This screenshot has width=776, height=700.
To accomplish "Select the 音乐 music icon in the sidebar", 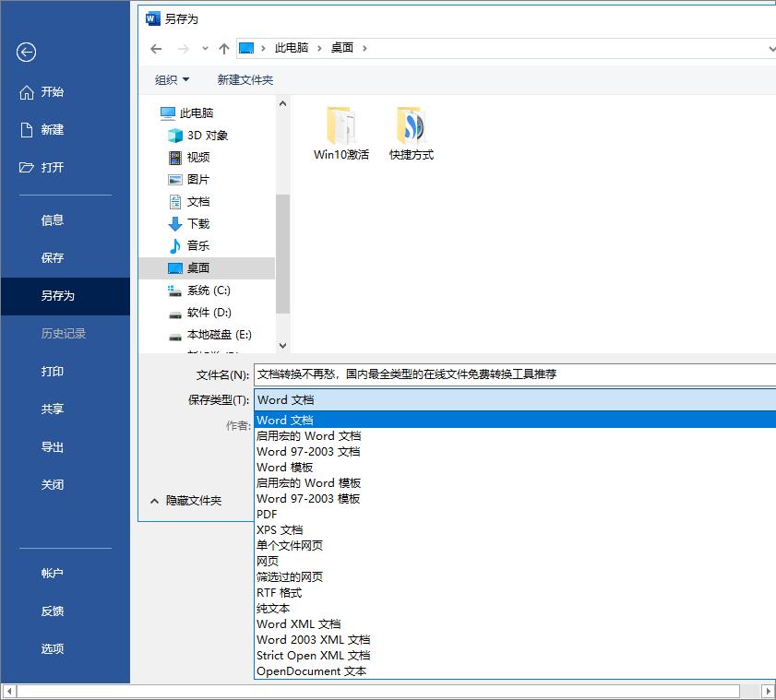I will [x=174, y=245].
